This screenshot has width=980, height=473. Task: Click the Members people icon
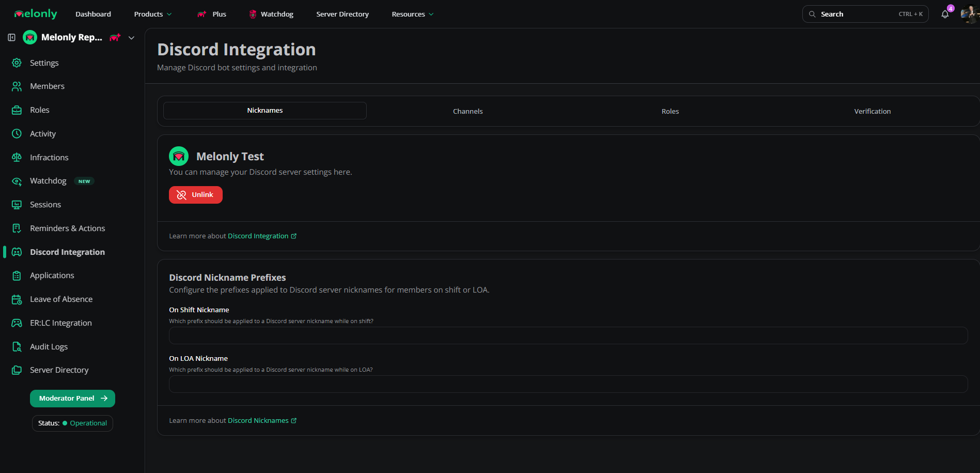(17, 86)
